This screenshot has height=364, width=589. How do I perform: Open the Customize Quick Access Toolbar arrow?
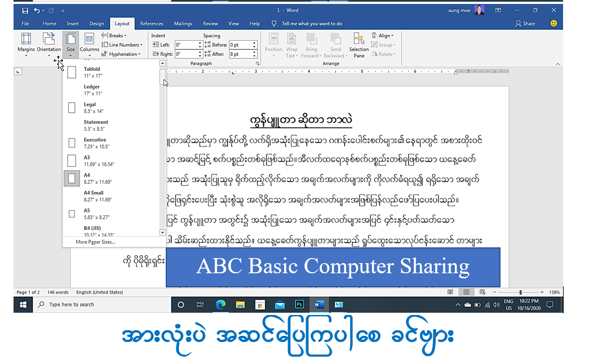tap(63, 11)
